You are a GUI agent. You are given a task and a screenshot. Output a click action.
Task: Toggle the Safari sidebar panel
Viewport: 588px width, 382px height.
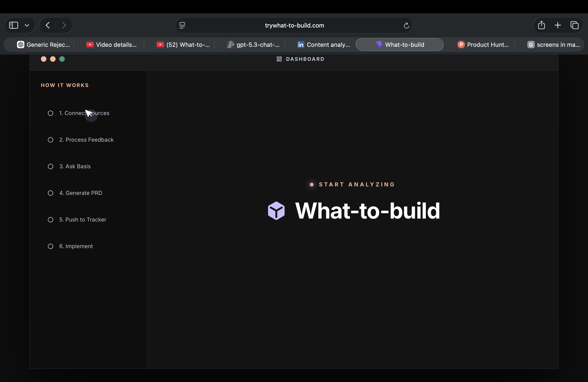(13, 25)
